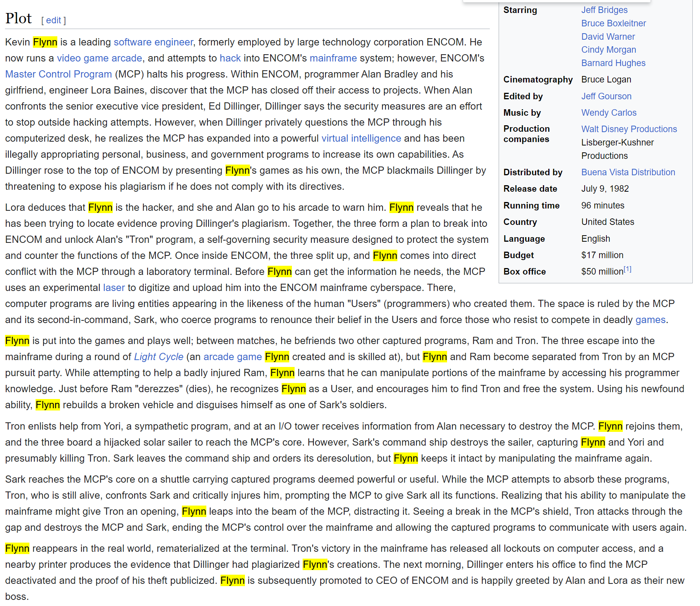Open Bruce Boxleitner actor link
The image size is (700, 606).
[614, 23]
